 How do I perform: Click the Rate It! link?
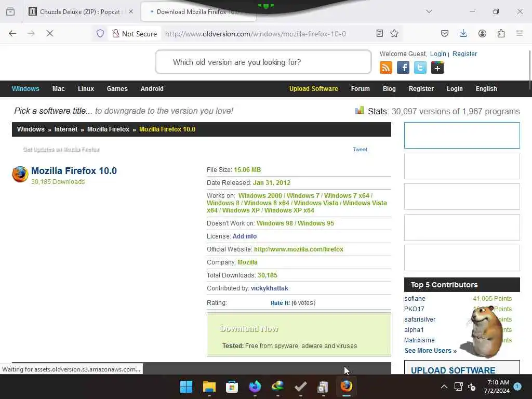(280, 303)
